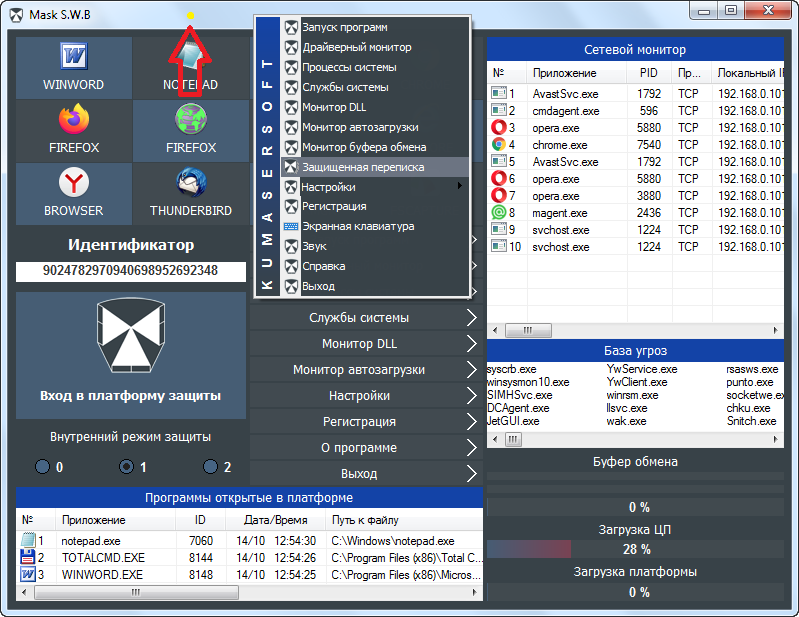
Task: Click the Загрузка платформы 0% bar
Action: tap(635, 592)
